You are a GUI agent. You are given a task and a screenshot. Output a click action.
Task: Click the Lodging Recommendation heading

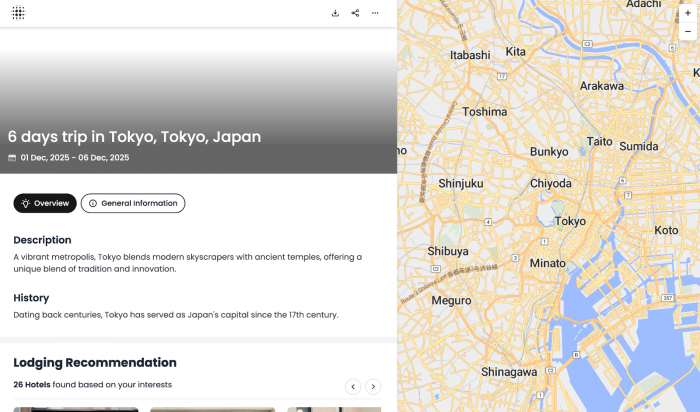95,363
